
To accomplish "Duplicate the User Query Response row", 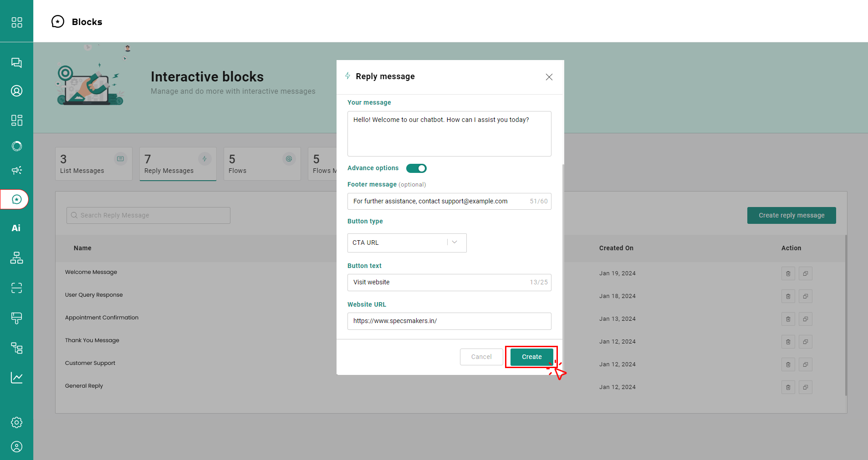I will (x=805, y=296).
